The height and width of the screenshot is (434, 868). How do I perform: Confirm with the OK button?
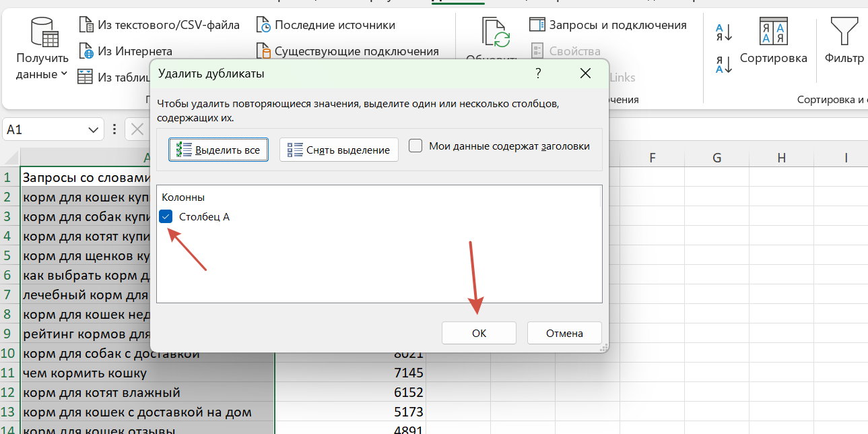pyautogui.click(x=479, y=333)
